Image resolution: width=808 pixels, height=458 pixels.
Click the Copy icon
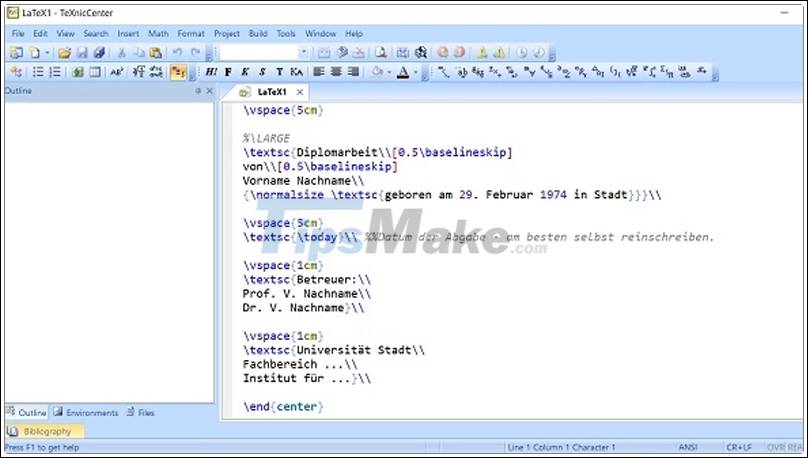point(139,53)
